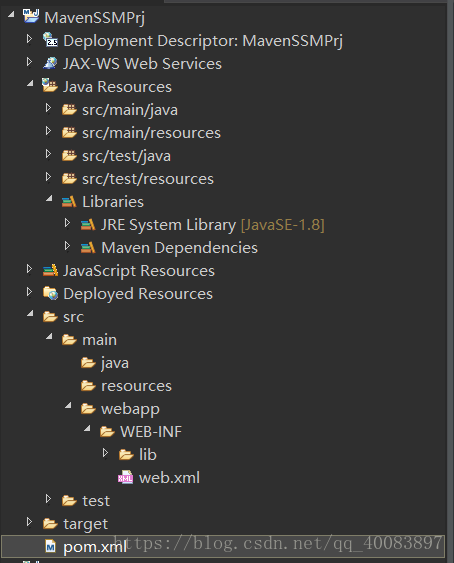Expand the target folder arrow
The height and width of the screenshot is (563, 454).
click(29, 521)
